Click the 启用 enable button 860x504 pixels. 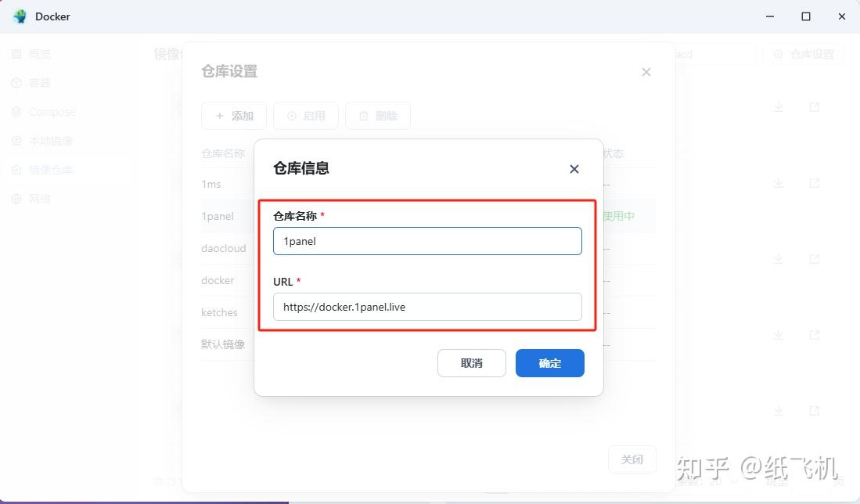tap(305, 115)
